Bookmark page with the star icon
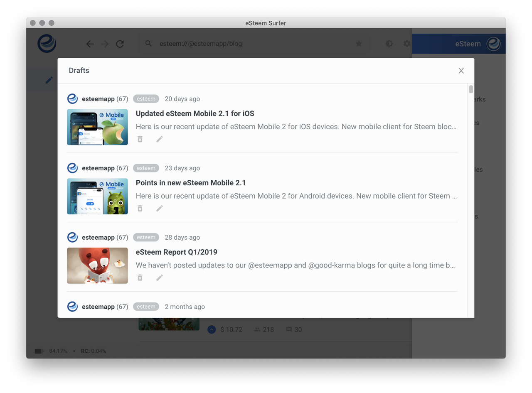 click(x=359, y=44)
